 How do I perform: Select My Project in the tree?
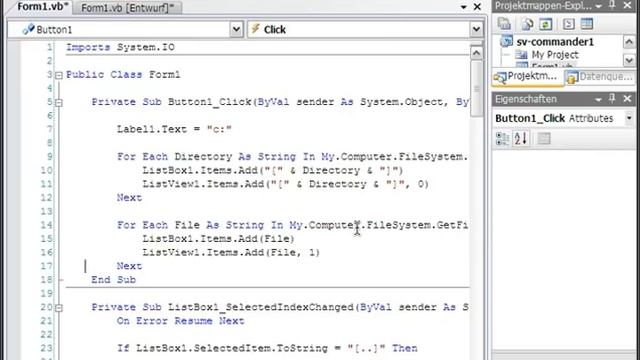click(x=555, y=55)
